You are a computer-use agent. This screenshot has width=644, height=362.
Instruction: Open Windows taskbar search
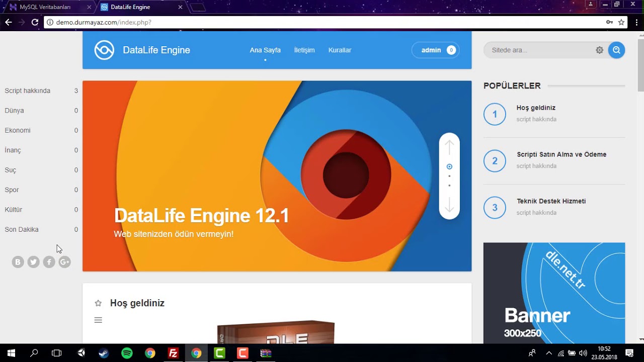tap(34, 353)
